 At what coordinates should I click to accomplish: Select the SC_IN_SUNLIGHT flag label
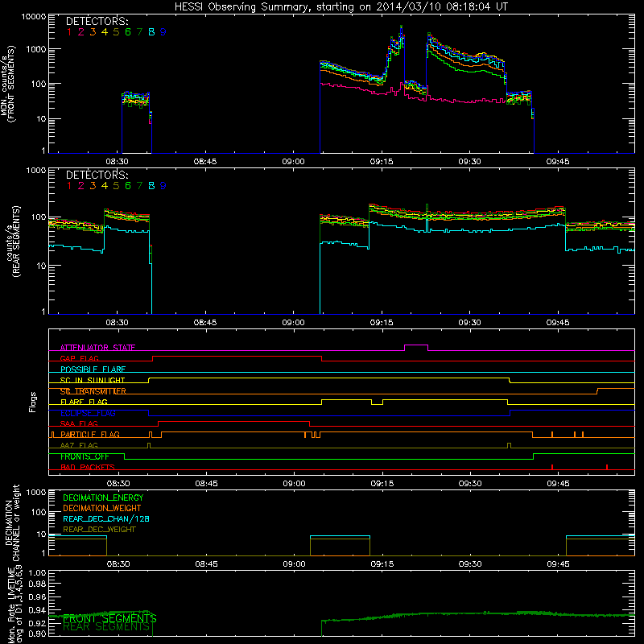93,380
